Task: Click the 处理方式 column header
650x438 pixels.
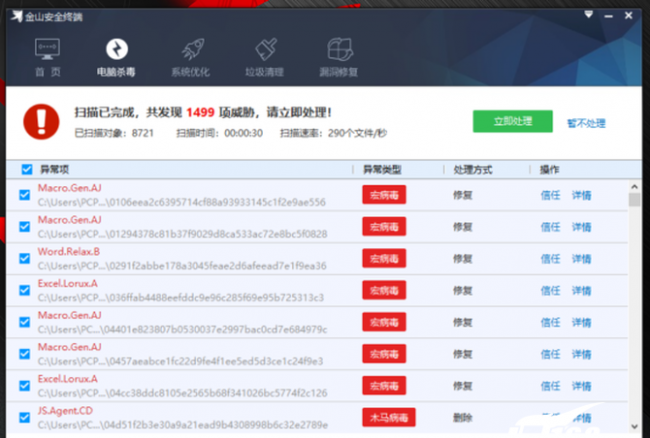Action: [473, 169]
